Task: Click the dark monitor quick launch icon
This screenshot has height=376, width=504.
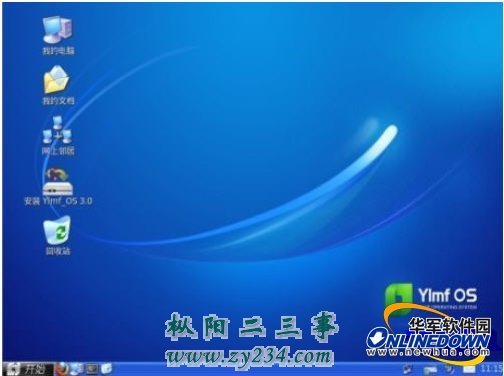Action: click(92, 368)
